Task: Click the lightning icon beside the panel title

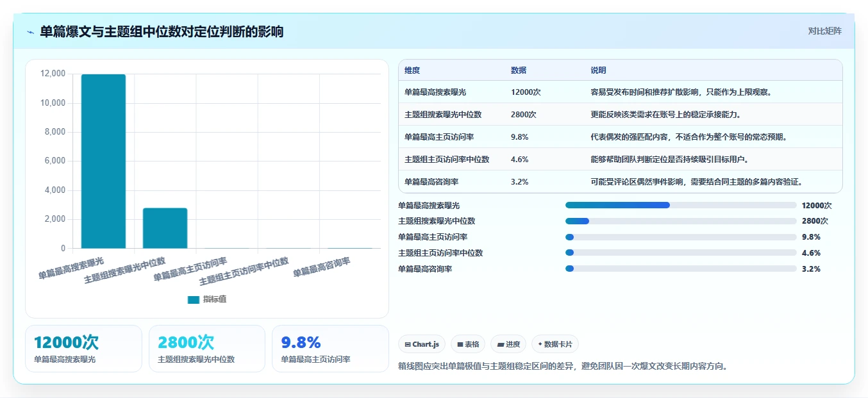Action: point(30,32)
